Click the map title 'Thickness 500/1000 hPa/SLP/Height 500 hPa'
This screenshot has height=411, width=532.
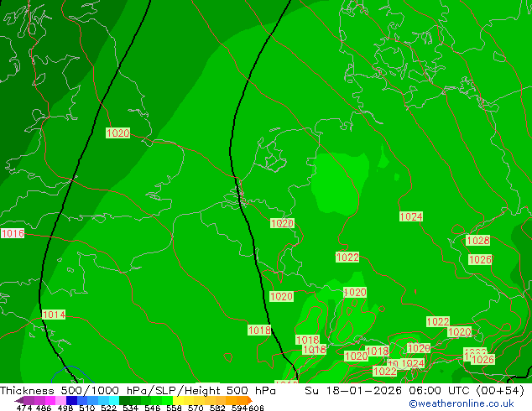tap(138, 391)
